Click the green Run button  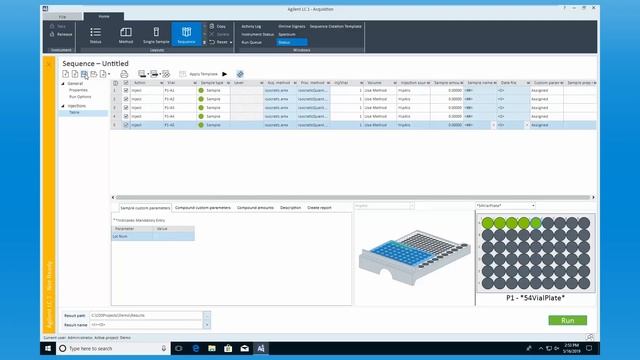pyautogui.click(x=567, y=320)
